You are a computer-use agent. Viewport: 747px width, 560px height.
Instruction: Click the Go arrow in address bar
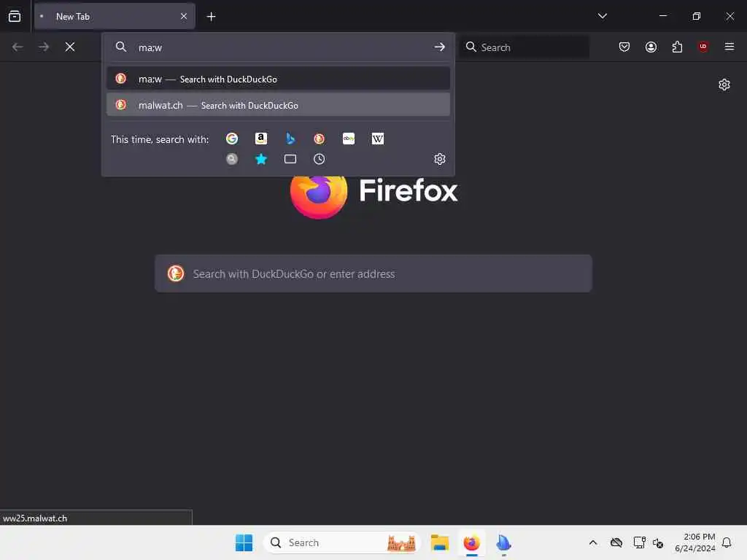click(x=439, y=47)
